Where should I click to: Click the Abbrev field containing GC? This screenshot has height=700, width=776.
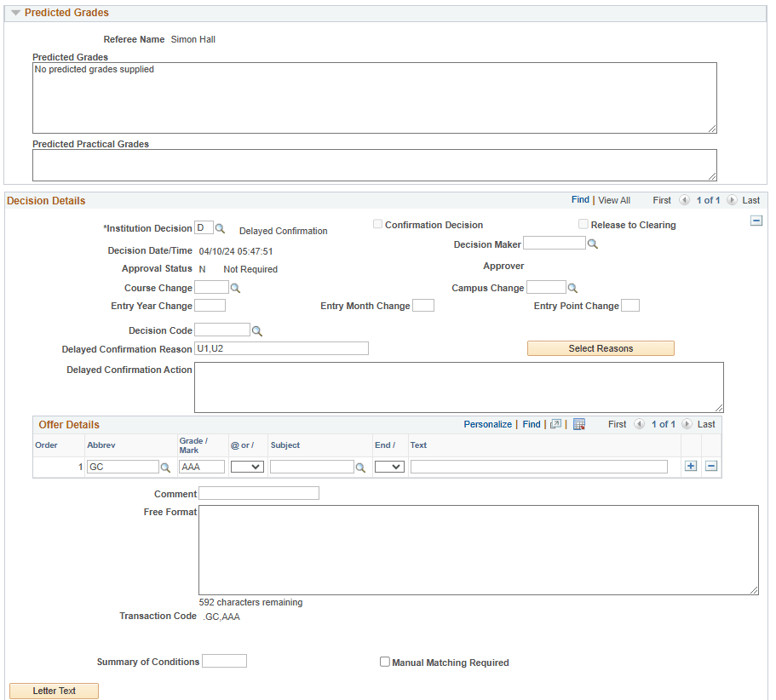[x=123, y=467]
